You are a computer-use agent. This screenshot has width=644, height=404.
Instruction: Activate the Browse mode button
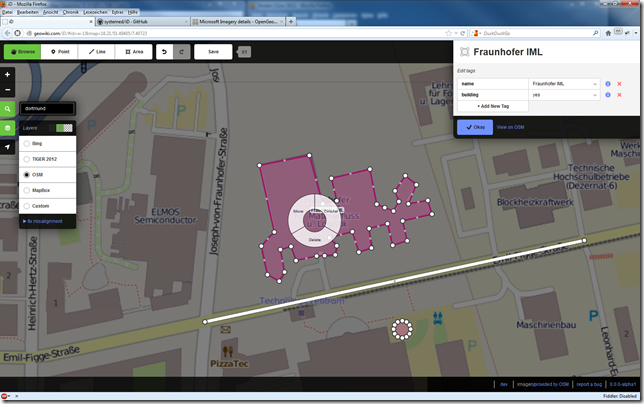pos(23,52)
